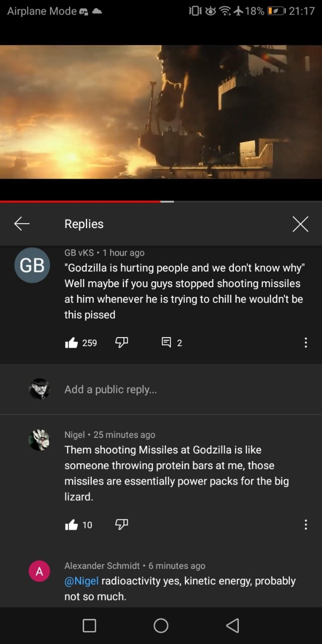Open more options for Nigel's comment
322x644 pixels.
point(305,524)
